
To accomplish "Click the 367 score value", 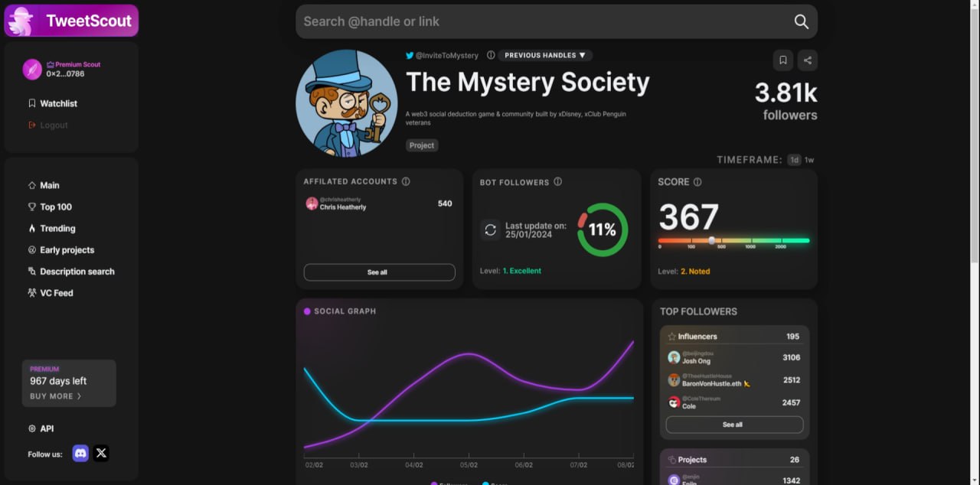I will pyautogui.click(x=688, y=217).
